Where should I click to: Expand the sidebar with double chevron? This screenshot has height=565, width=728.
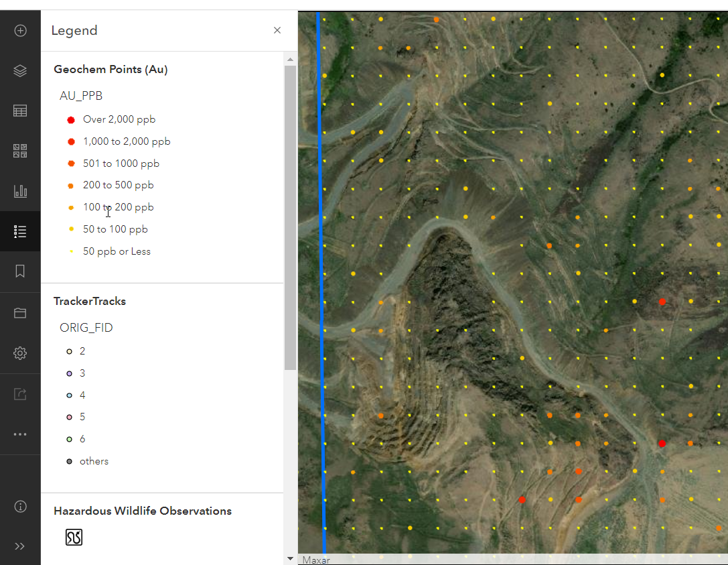coord(20,546)
